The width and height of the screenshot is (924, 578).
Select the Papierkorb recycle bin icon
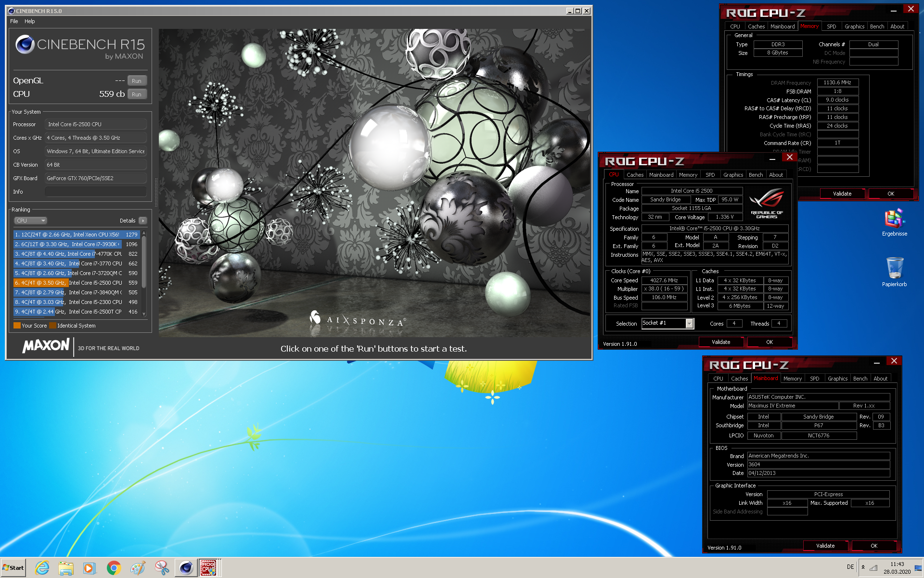pos(895,272)
